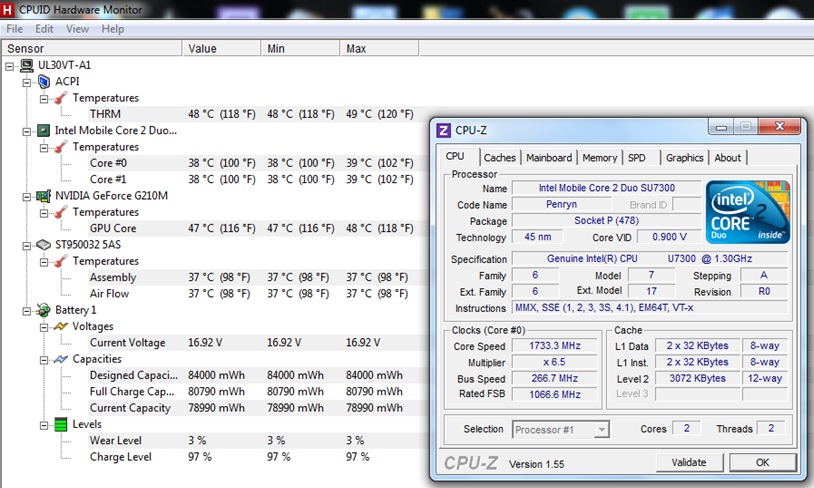814x488 pixels.
Task: Select the Current Capacity row
Action: tap(251, 408)
